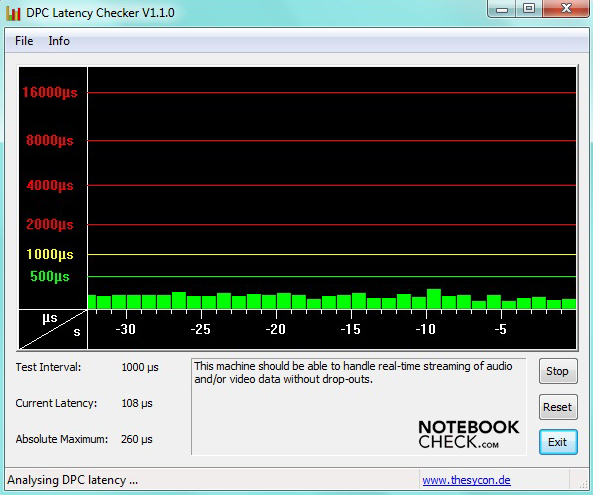Click the NotebookCheck.com logo
The image size is (593, 495).
click(x=469, y=434)
